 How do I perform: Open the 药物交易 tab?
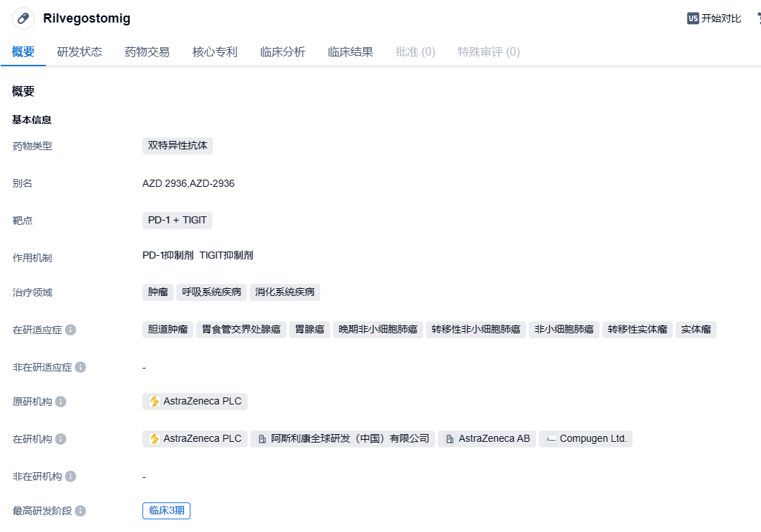(x=147, y=52)
